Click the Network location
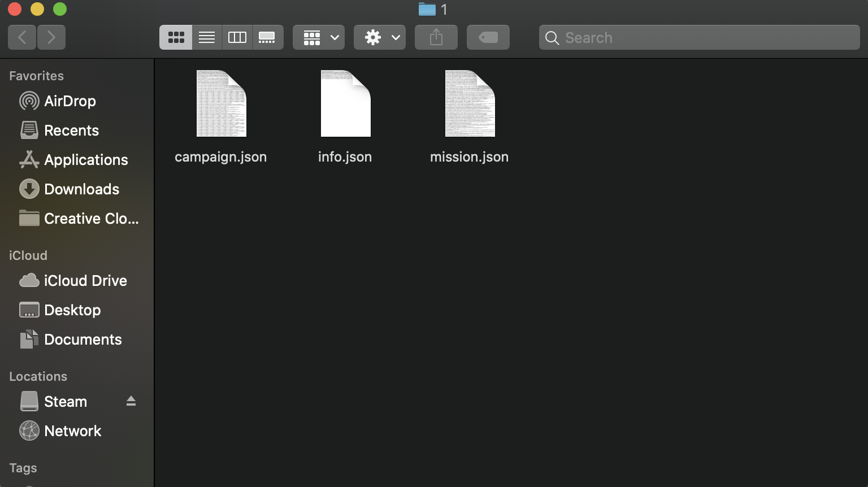Image resolution: width=868 pixels, height=487 pixels. pyautogui.click(x=72, y=431)
